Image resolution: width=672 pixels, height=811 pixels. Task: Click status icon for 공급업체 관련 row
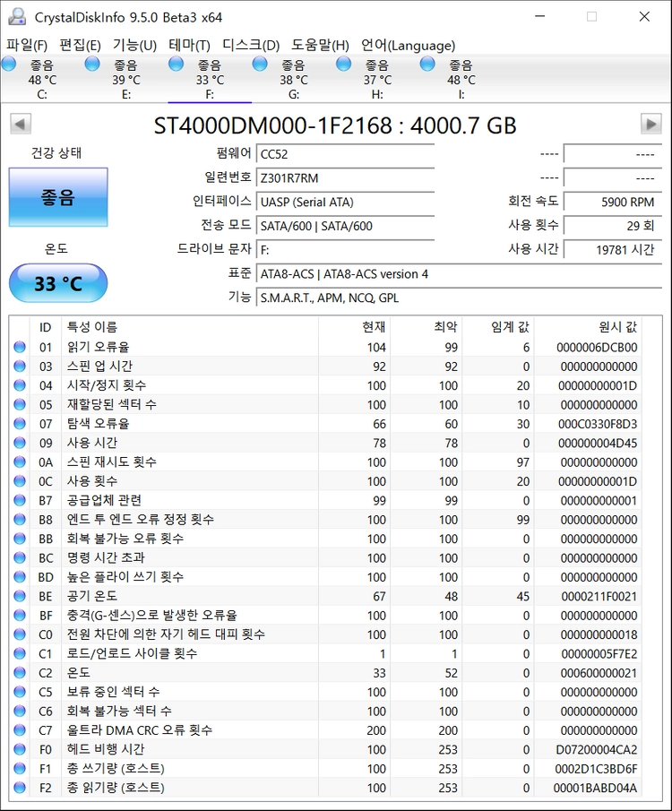[20, 500]
